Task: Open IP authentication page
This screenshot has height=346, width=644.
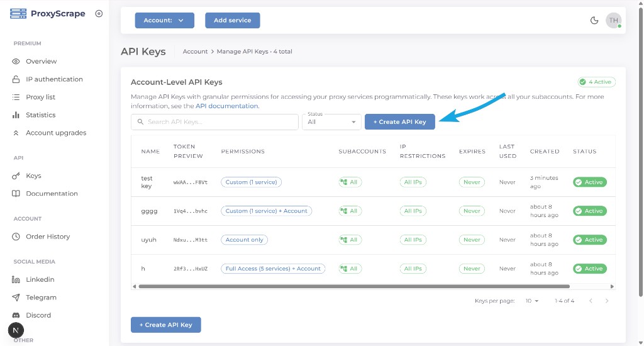Action: click(x=54, y=79)
